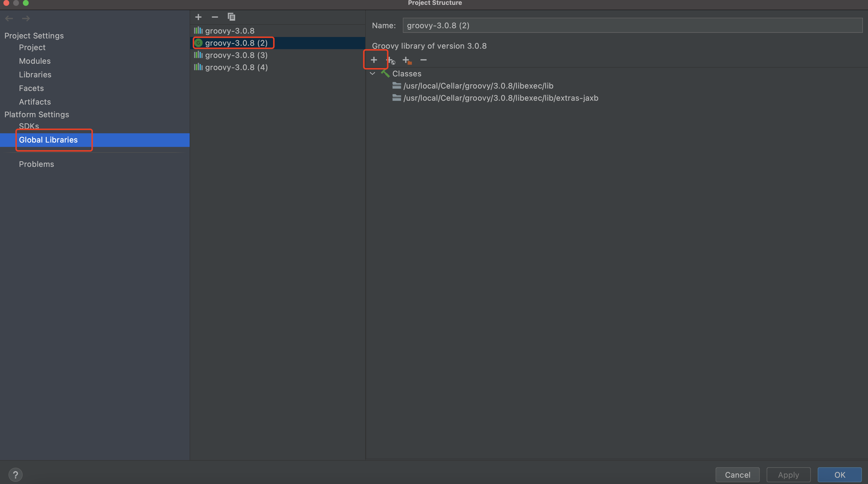Collapse the Classes tree node
This screenshot has width=868, height=484.
pyautogui.click(x=372, y=73)
